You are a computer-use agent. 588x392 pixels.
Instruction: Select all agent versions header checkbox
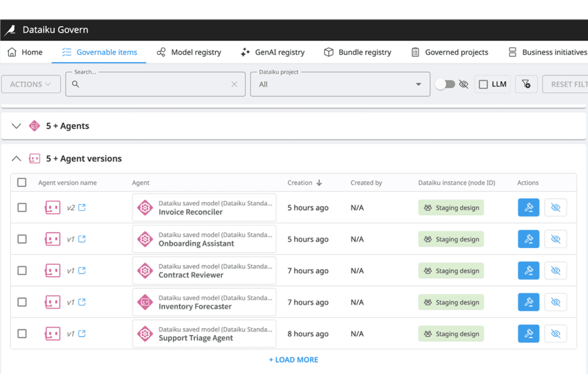(22, 182)
